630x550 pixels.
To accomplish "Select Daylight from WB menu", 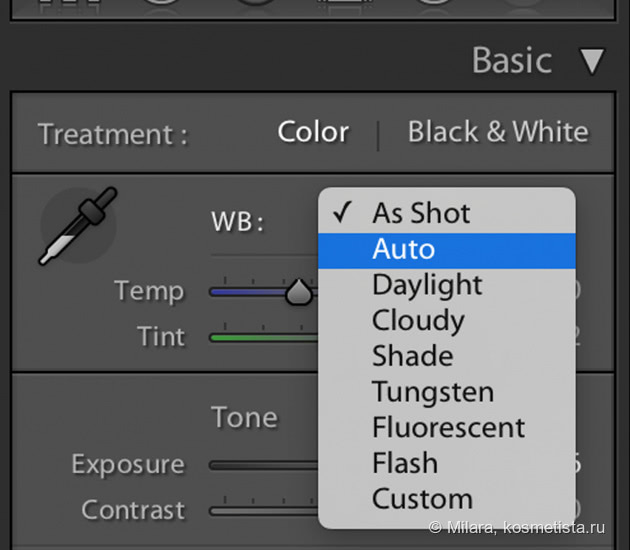I will point(447,285).
